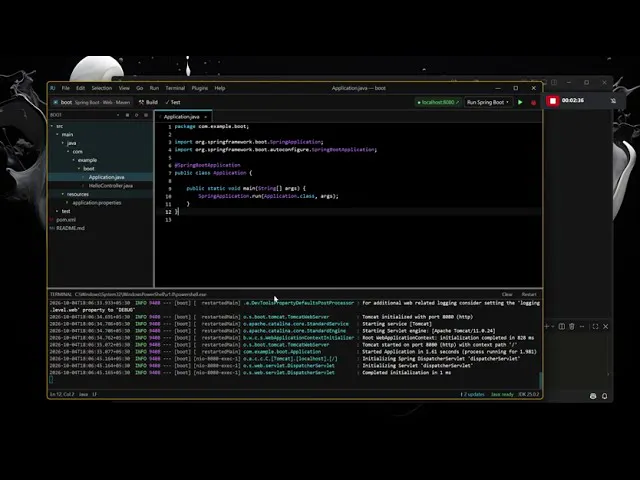Click the boot project chip in toolbar
The height and width of the screenshot is (480, 640).
pos(91,102)
